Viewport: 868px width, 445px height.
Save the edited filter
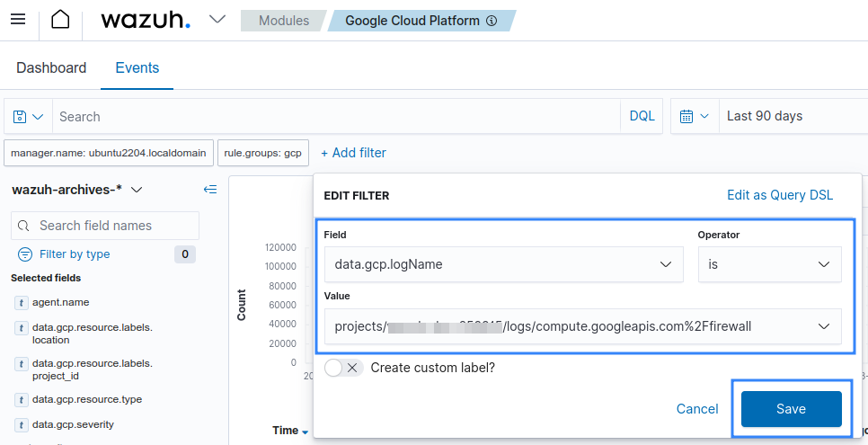[791, 409]
